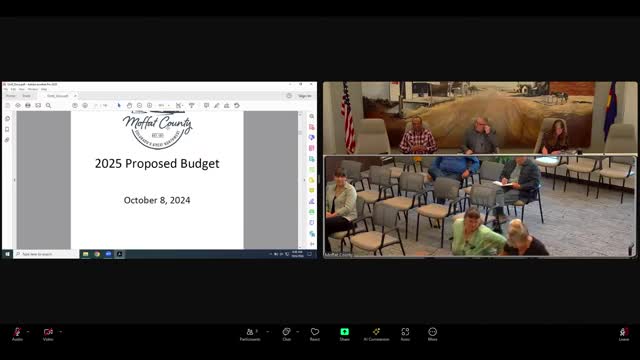
Task: Collapse the right tools pane arrow
Action: click(304, 180)
